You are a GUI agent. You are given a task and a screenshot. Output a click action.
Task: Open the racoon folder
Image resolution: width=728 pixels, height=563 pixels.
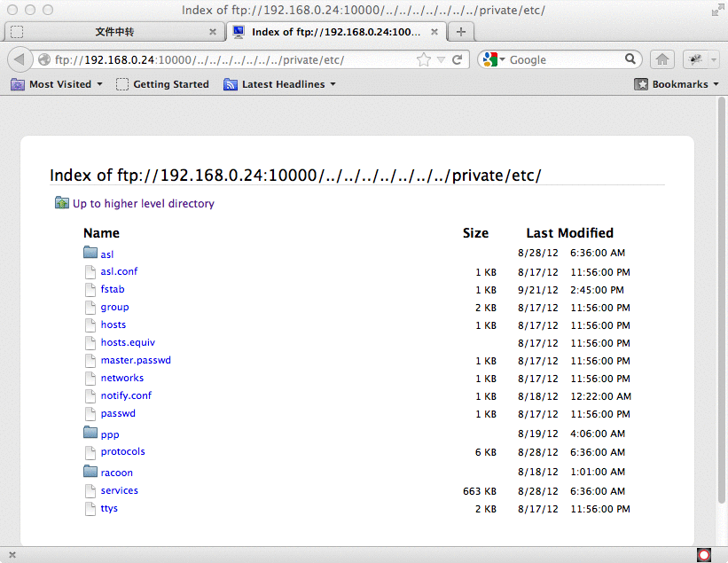(116, 473)
